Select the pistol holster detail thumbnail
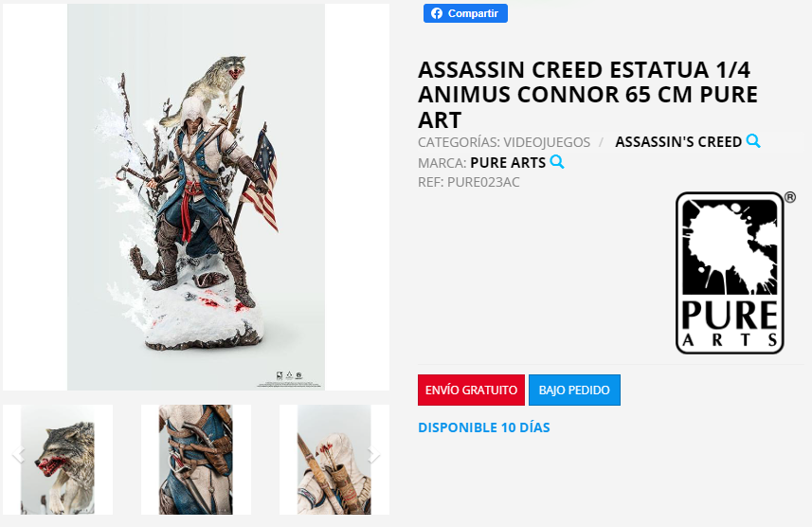 196,460
